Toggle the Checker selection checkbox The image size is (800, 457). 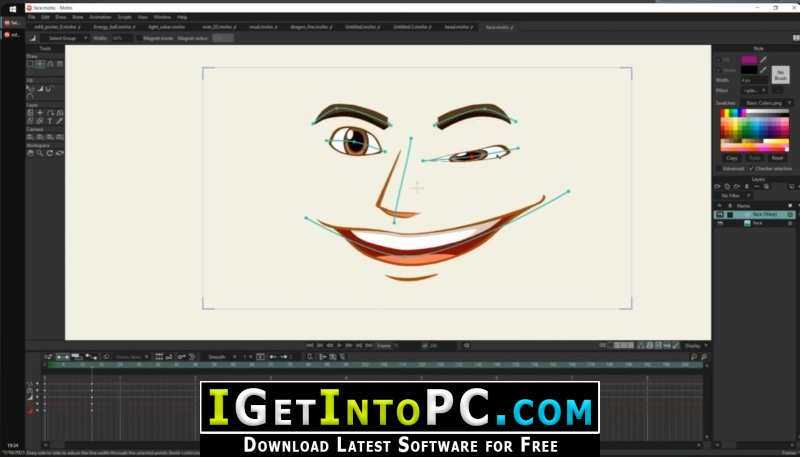(752, 168)
